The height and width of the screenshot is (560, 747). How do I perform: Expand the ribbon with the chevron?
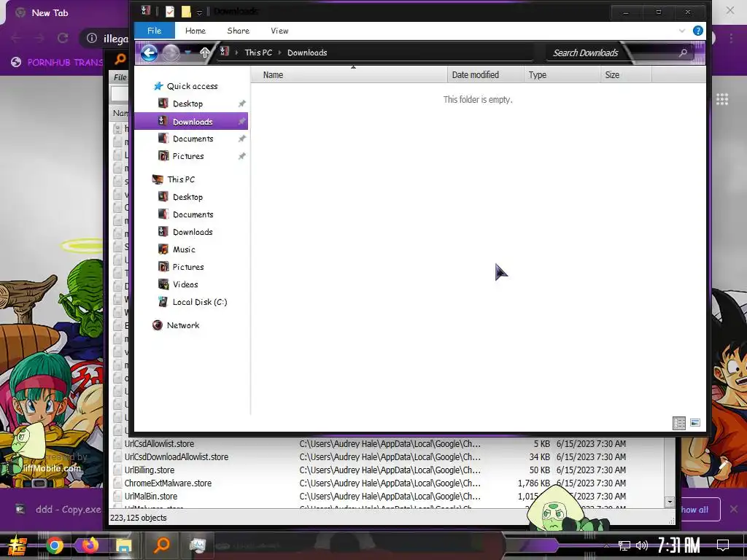(682, 31)
